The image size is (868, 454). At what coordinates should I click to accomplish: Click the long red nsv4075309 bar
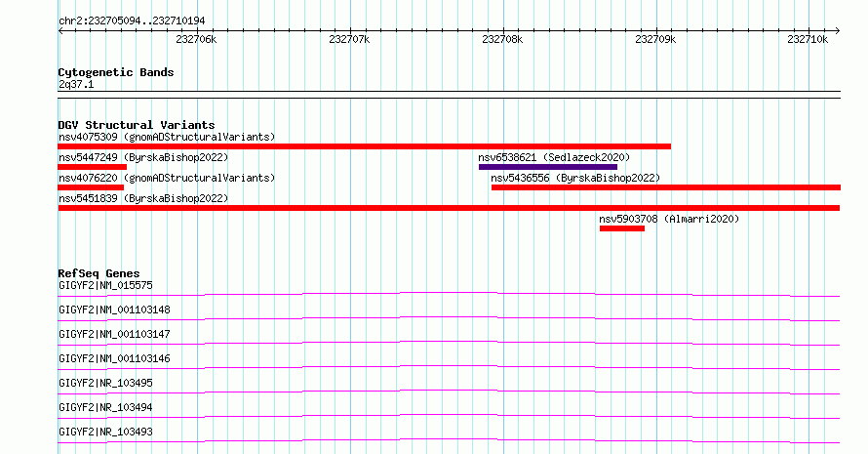(364, 146)
